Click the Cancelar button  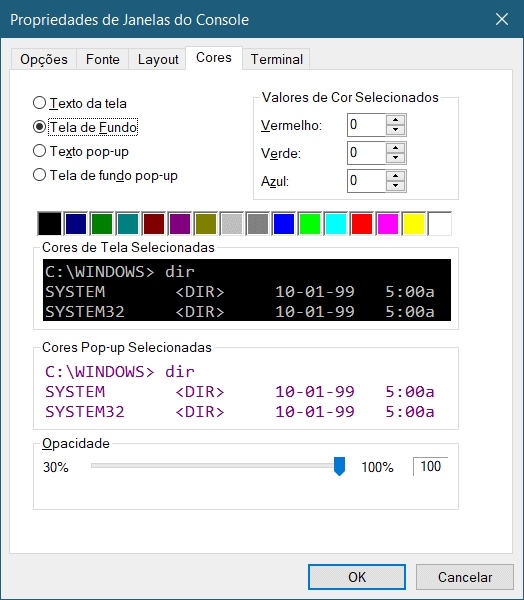[465, 577]
